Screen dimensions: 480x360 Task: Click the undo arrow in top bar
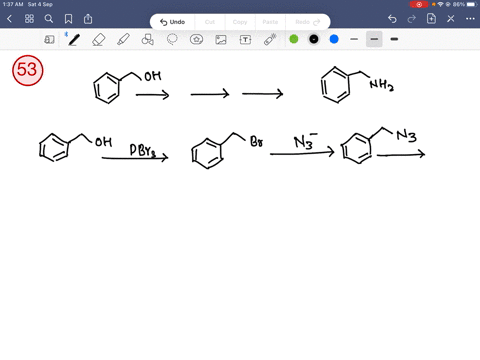392,19
